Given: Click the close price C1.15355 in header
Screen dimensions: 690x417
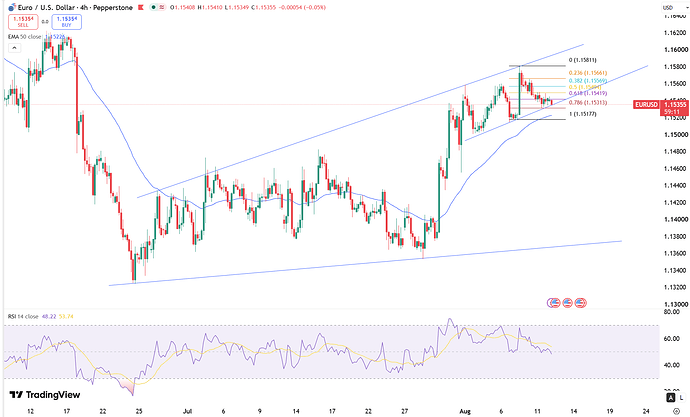Looking at the screenshot, I should pos(263,7).
